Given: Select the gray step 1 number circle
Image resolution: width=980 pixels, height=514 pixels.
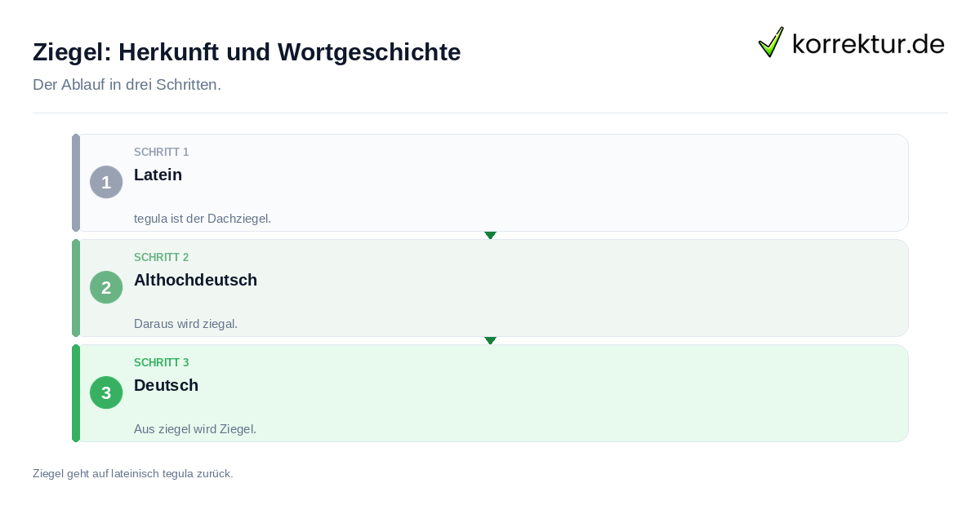Looking at the screenshot, I should click(106, 182).
